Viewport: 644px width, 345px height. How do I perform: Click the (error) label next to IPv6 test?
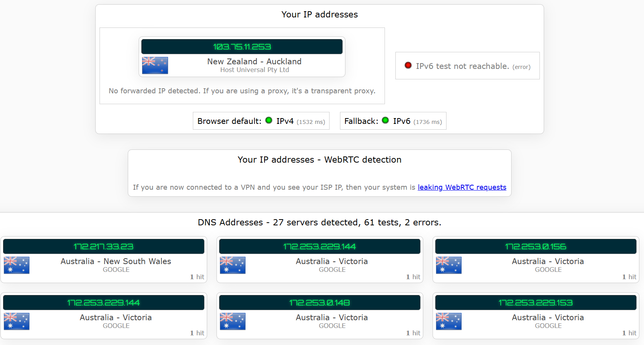click(x=521, y=67)
